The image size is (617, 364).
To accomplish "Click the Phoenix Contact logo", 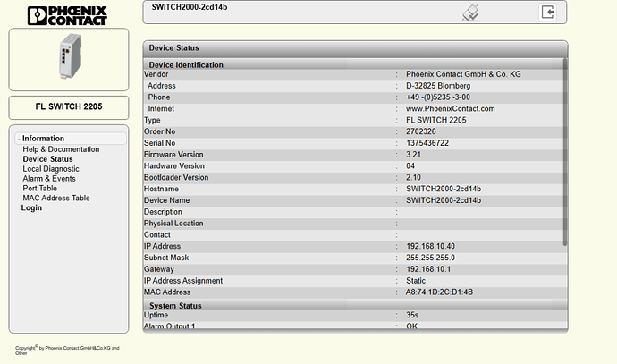I will pyautogui.click(x=67, y=13).
